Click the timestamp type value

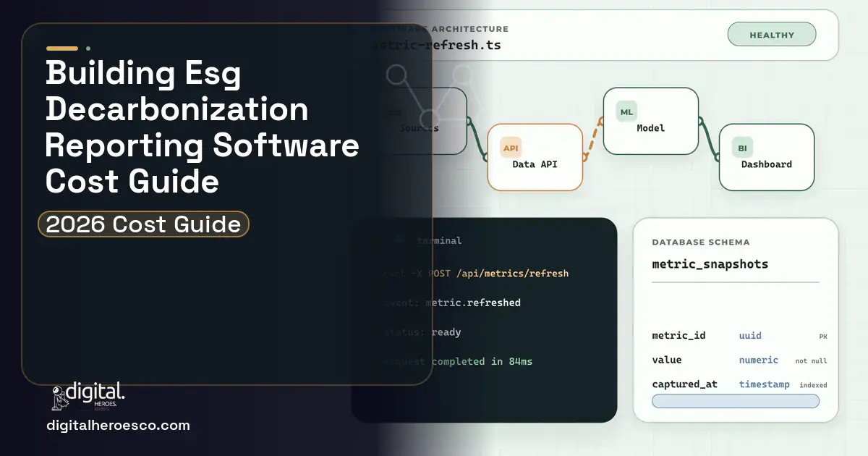[x=765, y=384]
